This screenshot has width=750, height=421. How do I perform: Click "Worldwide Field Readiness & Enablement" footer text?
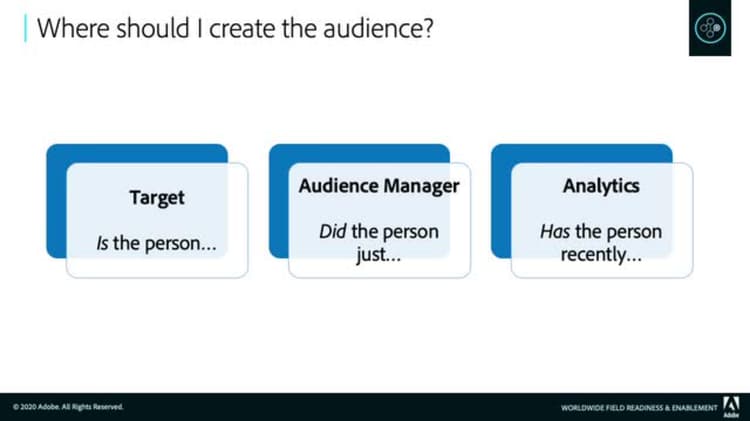[x=639, y=408]
